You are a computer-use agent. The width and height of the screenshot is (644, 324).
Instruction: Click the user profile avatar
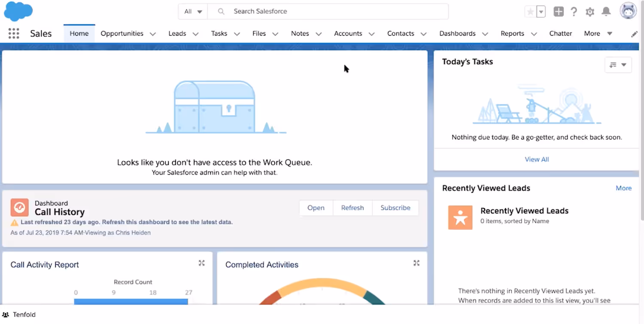click(x=628, y=11)
